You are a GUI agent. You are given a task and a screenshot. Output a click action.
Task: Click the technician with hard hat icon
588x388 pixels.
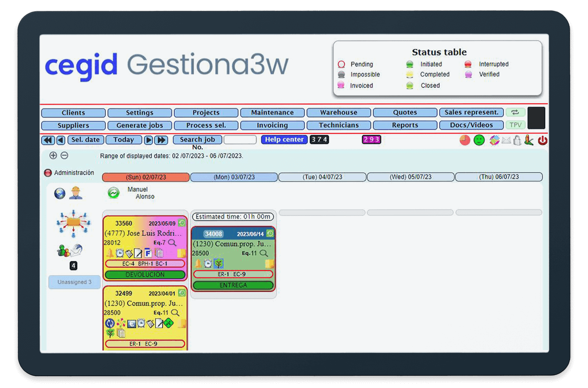tap(76, 193)
